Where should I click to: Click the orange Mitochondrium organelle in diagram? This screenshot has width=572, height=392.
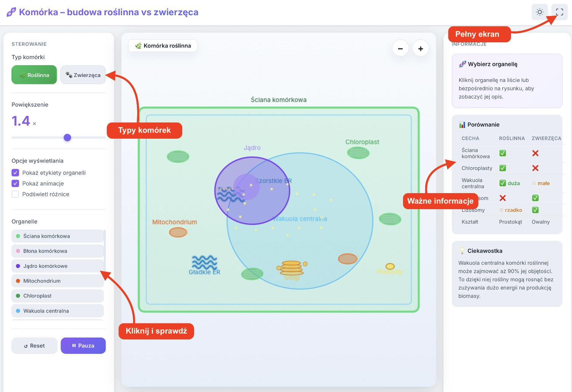point(178,232)
